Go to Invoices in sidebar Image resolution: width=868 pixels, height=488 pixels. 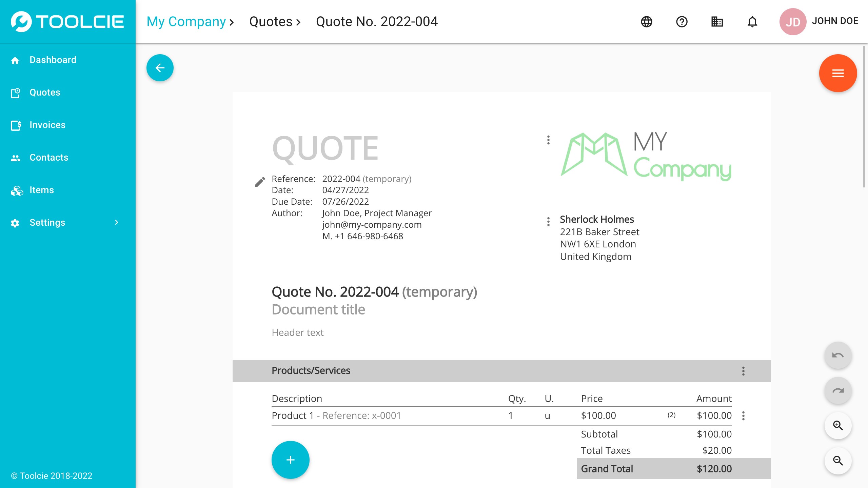click(x=47, y=125)
